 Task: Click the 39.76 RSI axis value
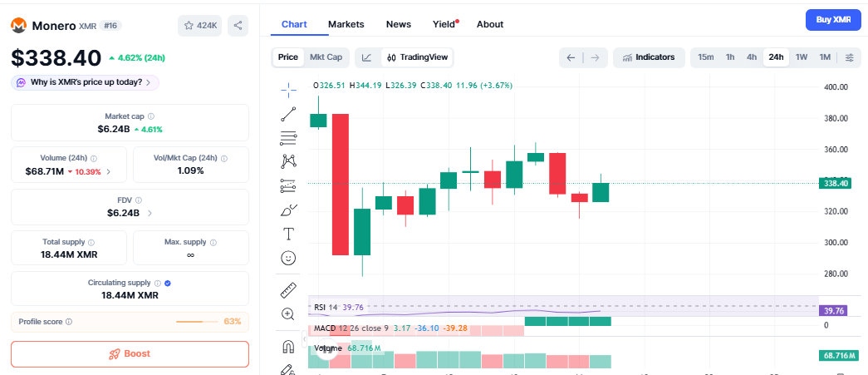tap(831, 311)
